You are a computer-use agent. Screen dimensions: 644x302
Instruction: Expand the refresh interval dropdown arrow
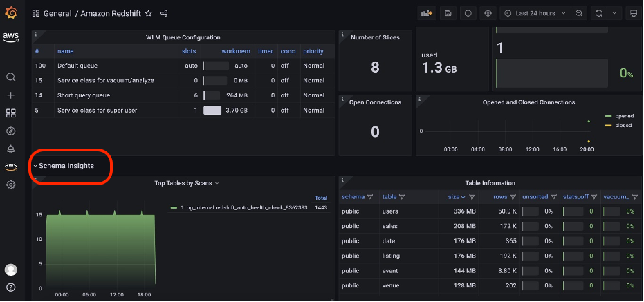[x=614, y=13]
